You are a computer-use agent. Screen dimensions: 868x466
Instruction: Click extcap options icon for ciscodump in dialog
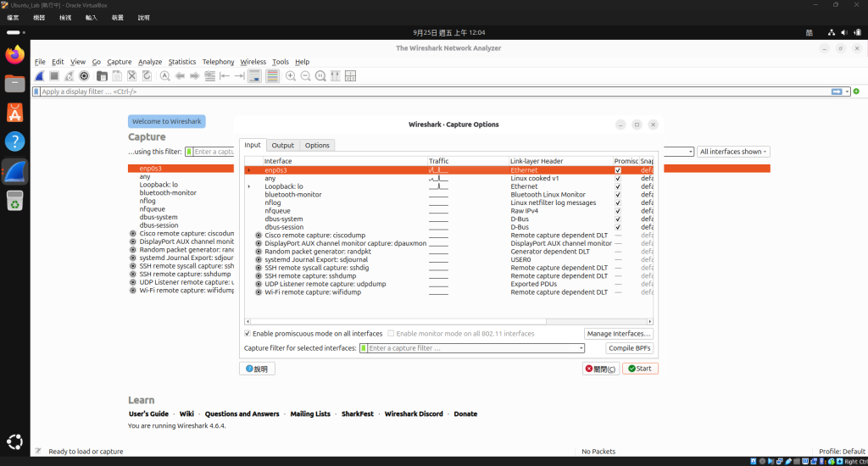click(259, 236)
